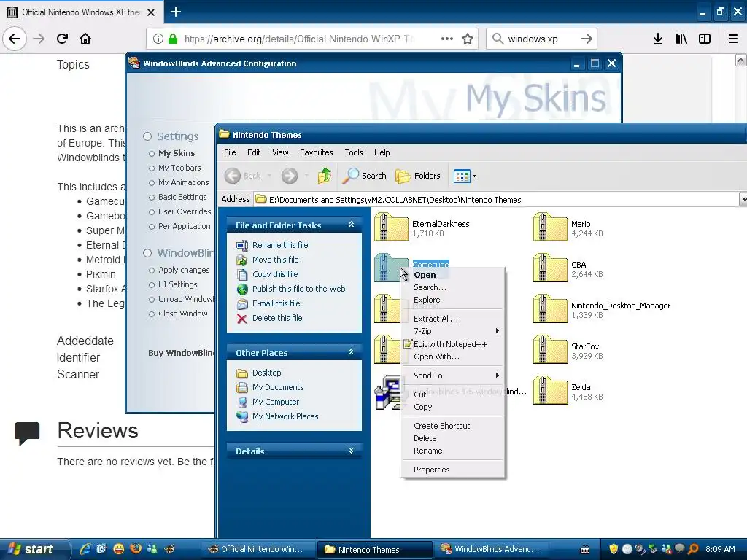Open Firefox page actions ellipsis

pos(447,39)
